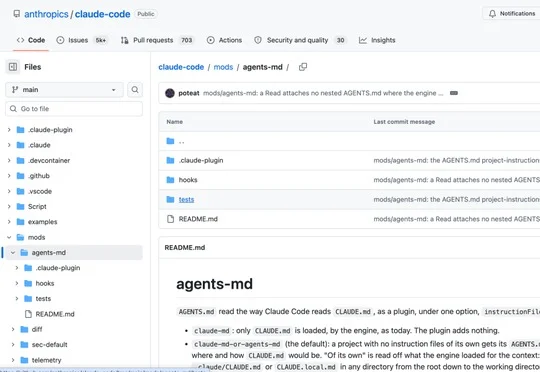Open README.md in the file list

tap(198, 219)
